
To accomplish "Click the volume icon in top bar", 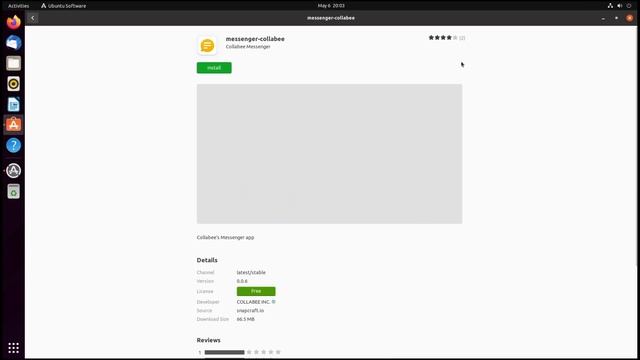I will (x=620, y=6).
